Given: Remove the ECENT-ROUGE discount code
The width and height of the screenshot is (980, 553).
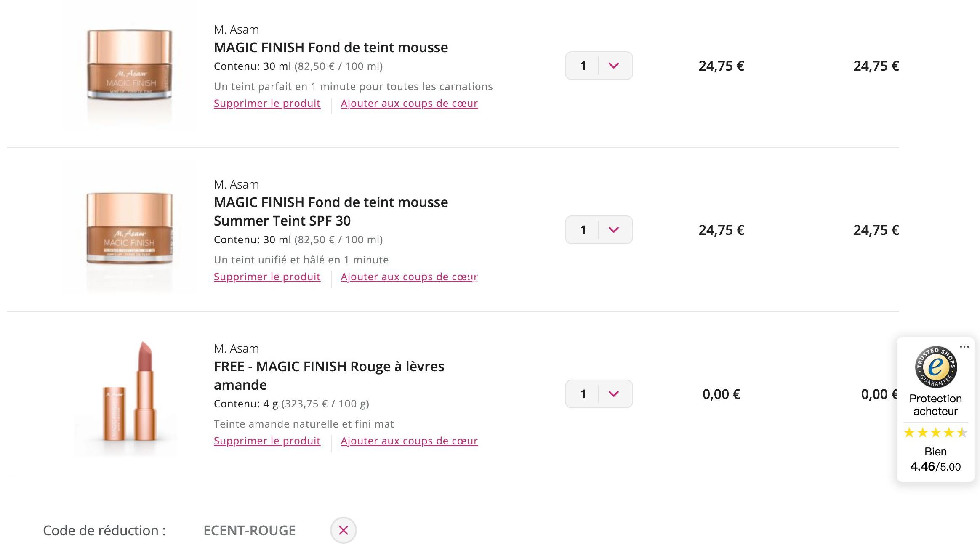Looking at the screenshot, I should click(343, 530).
